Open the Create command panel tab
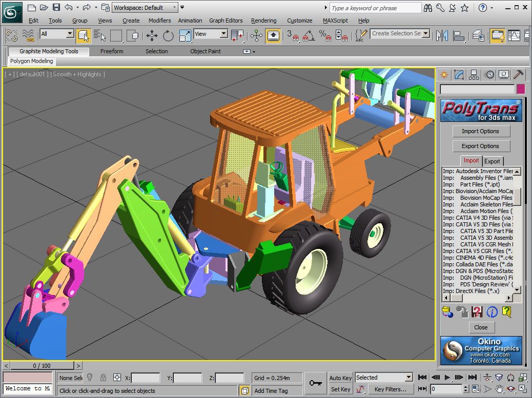The width and height of the screenshot is (532, 398). [x=444, y=75]
